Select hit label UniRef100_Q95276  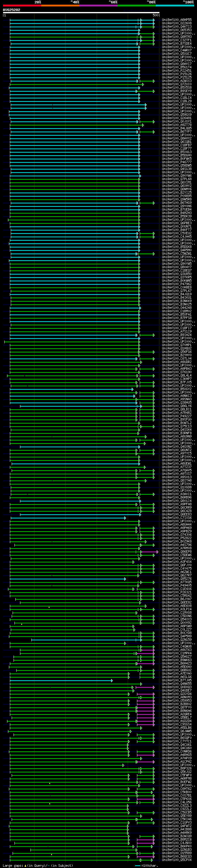click(x=177, y=579)
